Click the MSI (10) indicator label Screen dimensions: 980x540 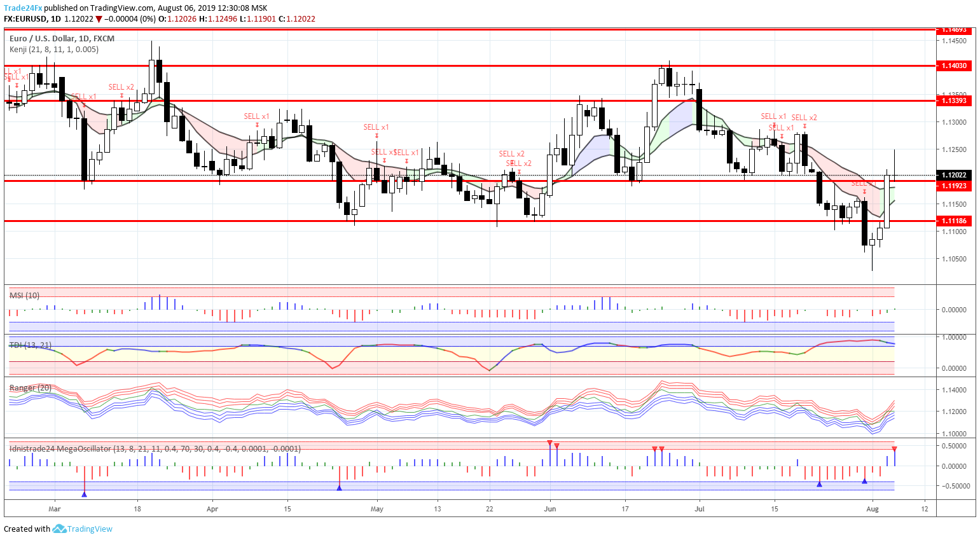[24, 296]
